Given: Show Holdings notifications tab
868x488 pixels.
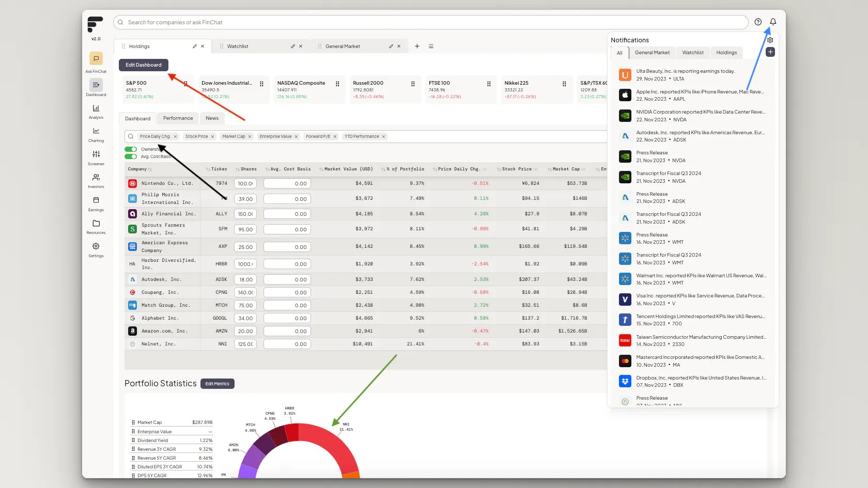Looking at the screenshot, I should pyautogui.click(x=726, y=53).
